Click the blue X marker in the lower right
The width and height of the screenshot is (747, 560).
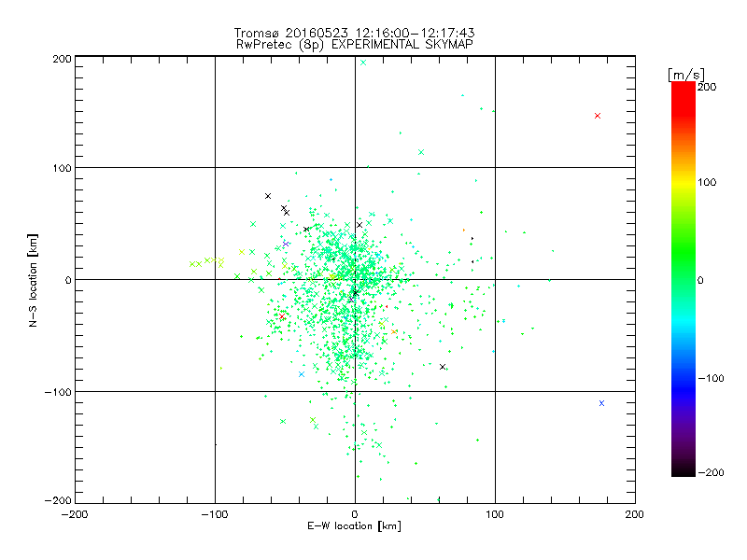tap(601, 403)
